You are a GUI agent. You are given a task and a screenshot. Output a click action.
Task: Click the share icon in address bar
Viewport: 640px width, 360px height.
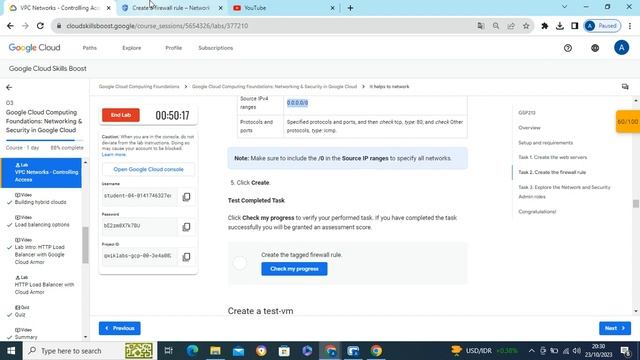[511, 26]
